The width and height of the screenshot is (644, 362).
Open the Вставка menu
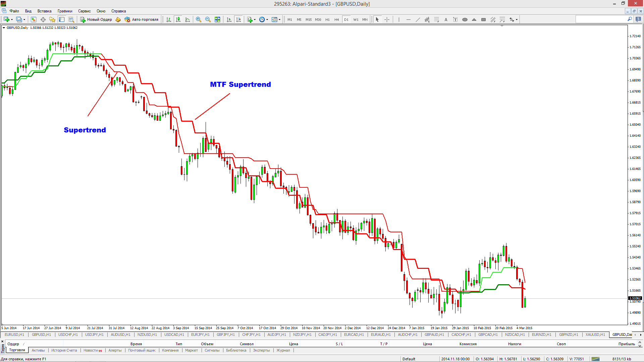point(44,11)
